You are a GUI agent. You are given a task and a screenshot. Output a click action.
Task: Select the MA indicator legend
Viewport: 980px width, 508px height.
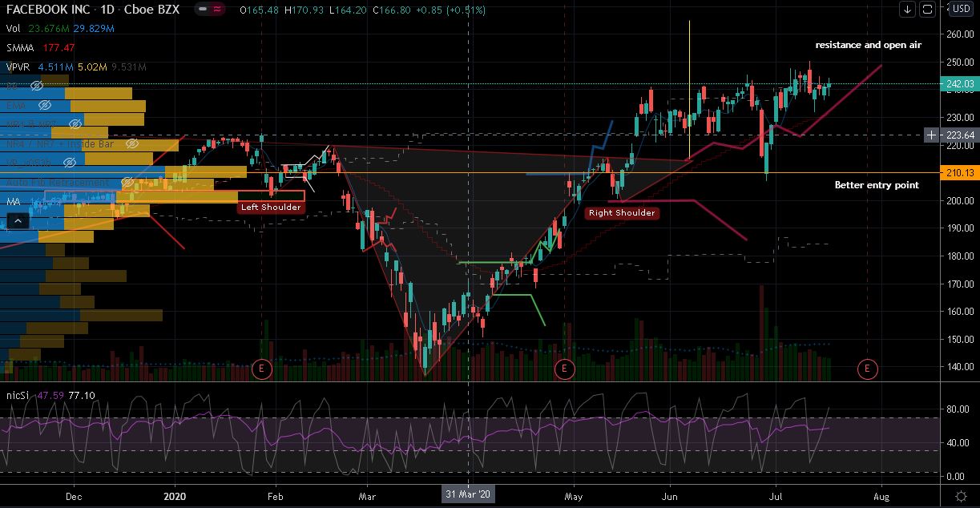12,204
